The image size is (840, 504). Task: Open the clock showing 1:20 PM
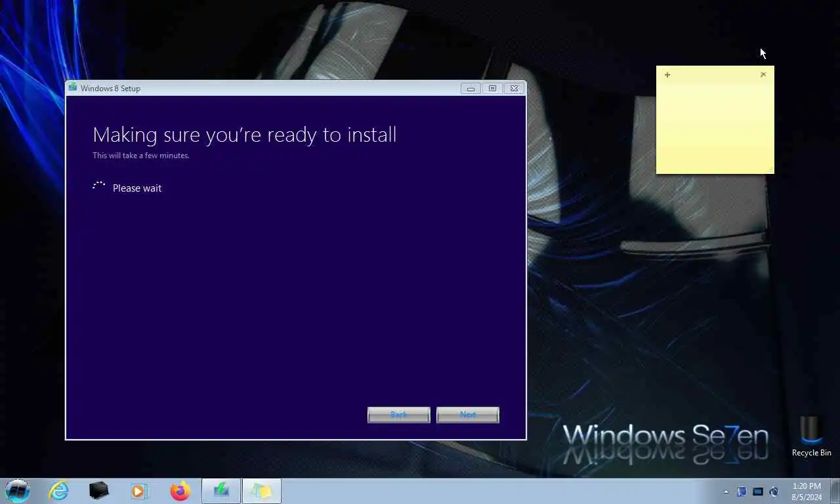tap(807, 492)
